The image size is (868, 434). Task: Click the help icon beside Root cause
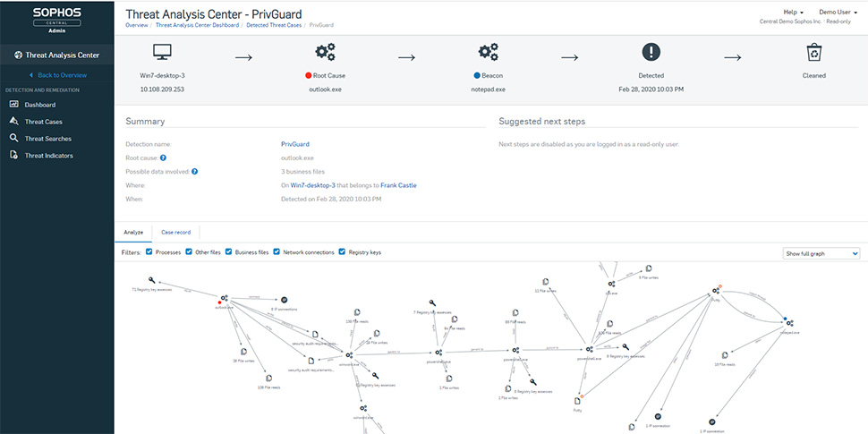click(x=163, y=157)
